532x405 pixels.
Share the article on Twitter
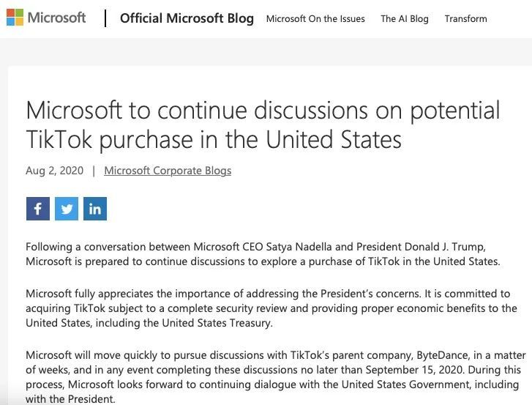point(67,209)
